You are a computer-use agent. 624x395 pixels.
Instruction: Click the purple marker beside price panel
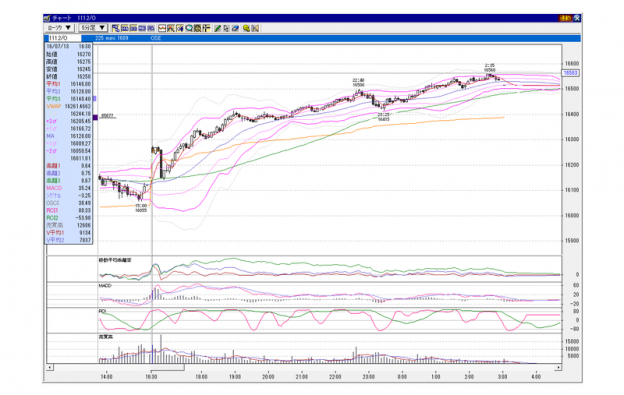click(x=95, y=117)
